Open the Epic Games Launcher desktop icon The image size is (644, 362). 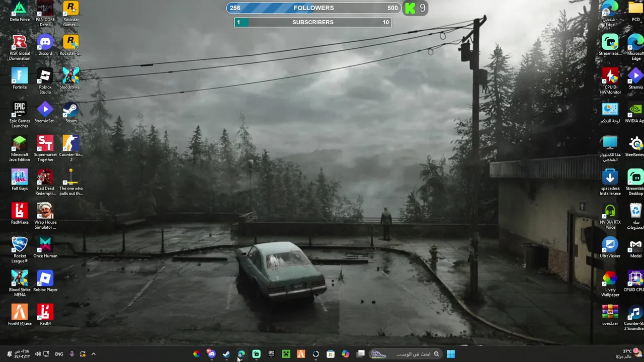point(20,115)
